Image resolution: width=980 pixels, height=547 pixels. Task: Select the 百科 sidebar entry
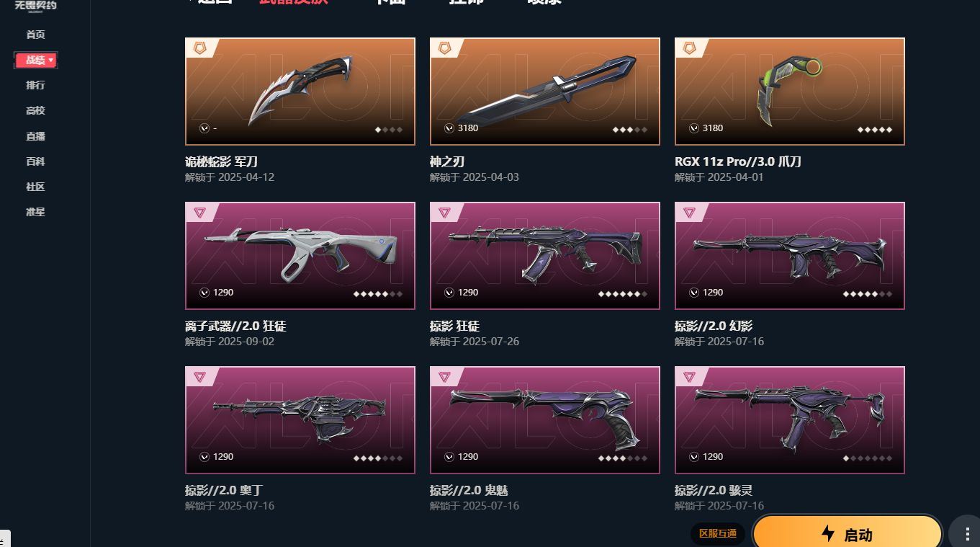[x=35, y=161]
